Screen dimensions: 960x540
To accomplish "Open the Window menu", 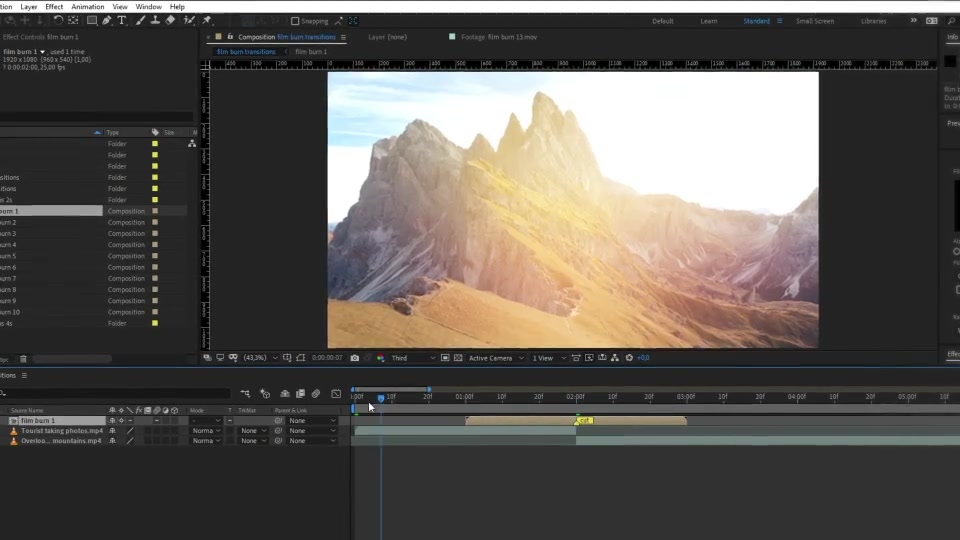I will coord(148,7).
